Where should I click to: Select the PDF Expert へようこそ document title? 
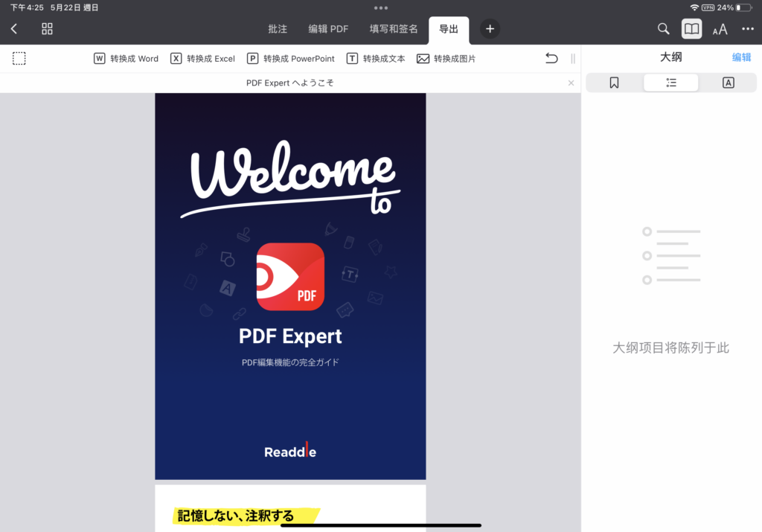pos(290,83)
